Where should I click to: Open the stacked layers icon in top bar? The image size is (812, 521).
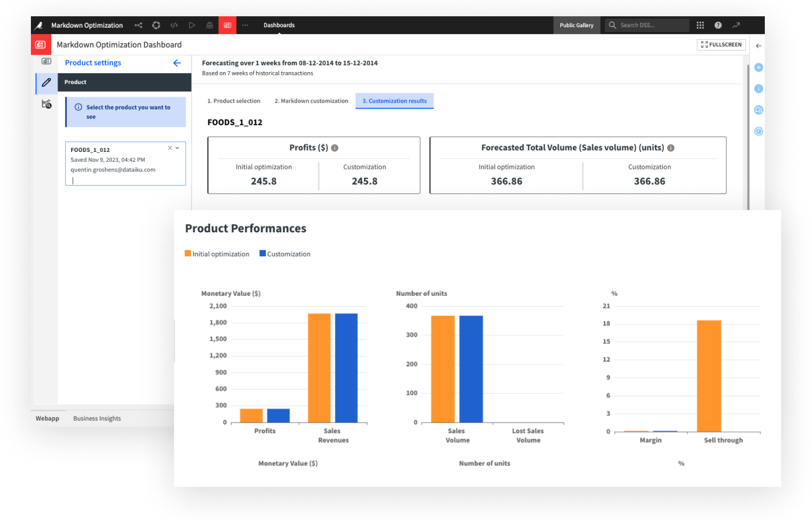209,26
